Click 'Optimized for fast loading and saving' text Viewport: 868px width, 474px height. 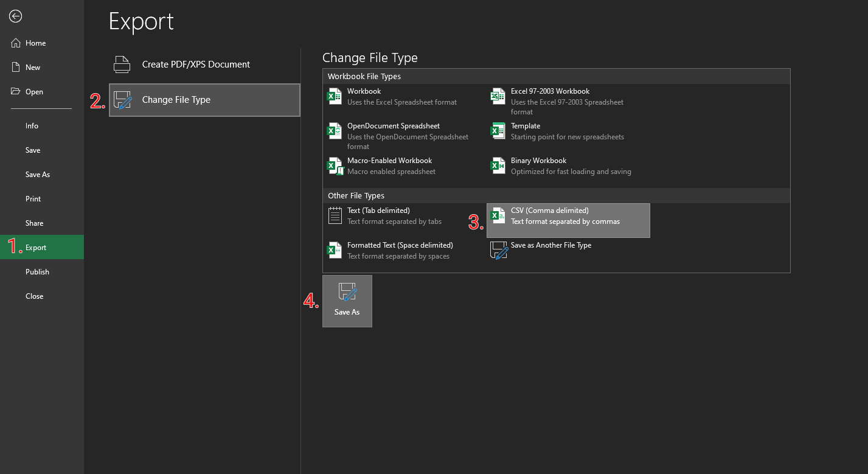click(571, 172)
